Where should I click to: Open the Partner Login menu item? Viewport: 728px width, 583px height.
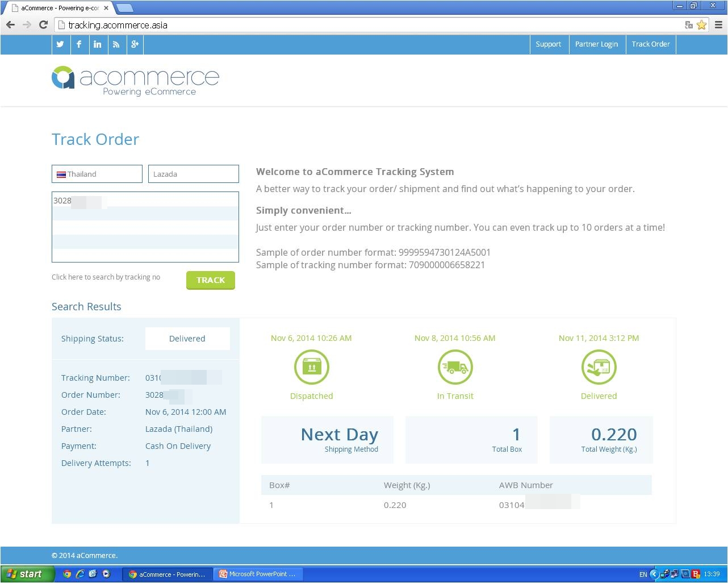tap(596, 44)
